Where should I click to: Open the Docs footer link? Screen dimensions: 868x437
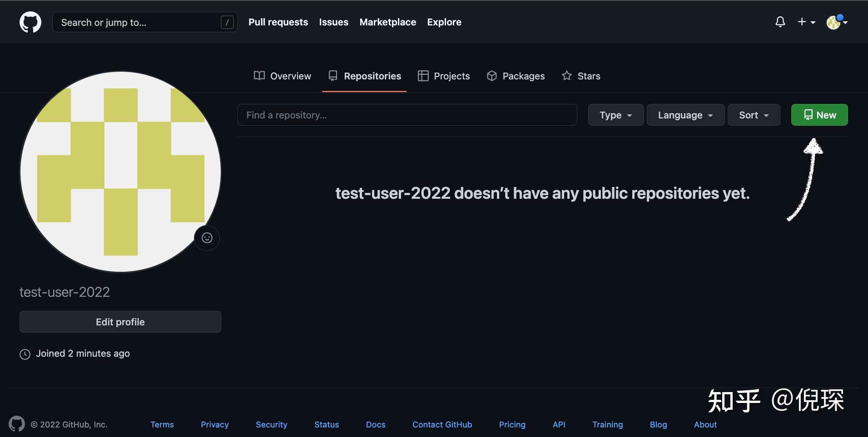tap(376, 425)
